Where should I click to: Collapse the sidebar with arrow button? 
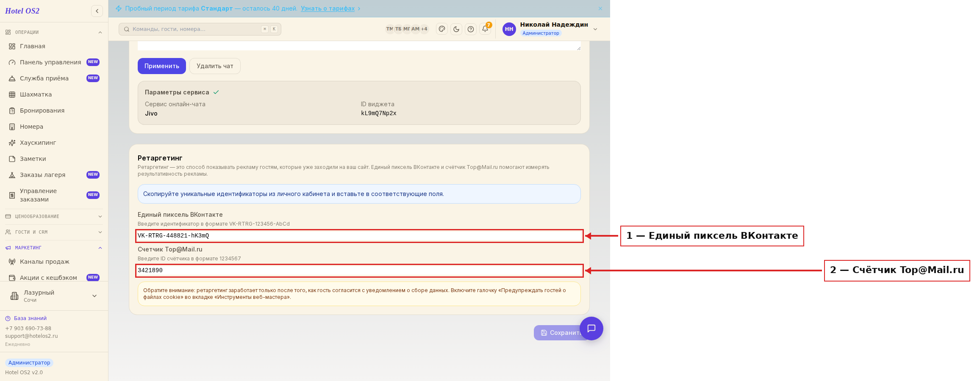coord(97,11)
